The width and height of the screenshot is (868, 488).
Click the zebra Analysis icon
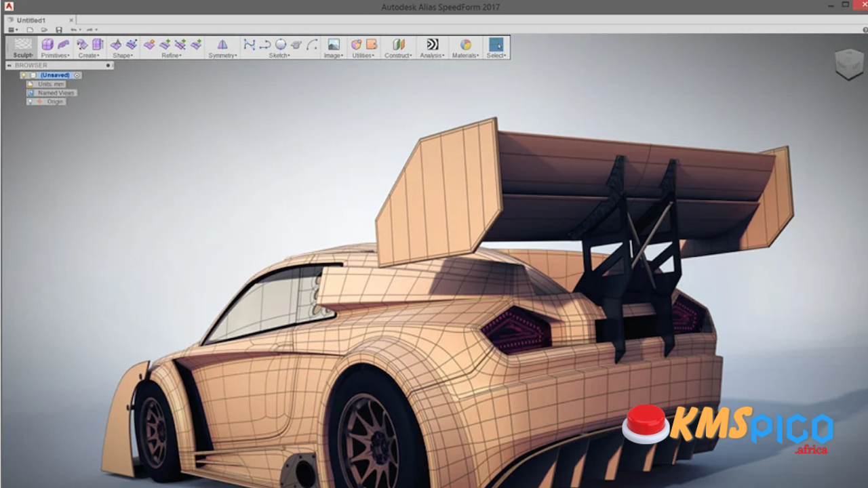point(432,45)
